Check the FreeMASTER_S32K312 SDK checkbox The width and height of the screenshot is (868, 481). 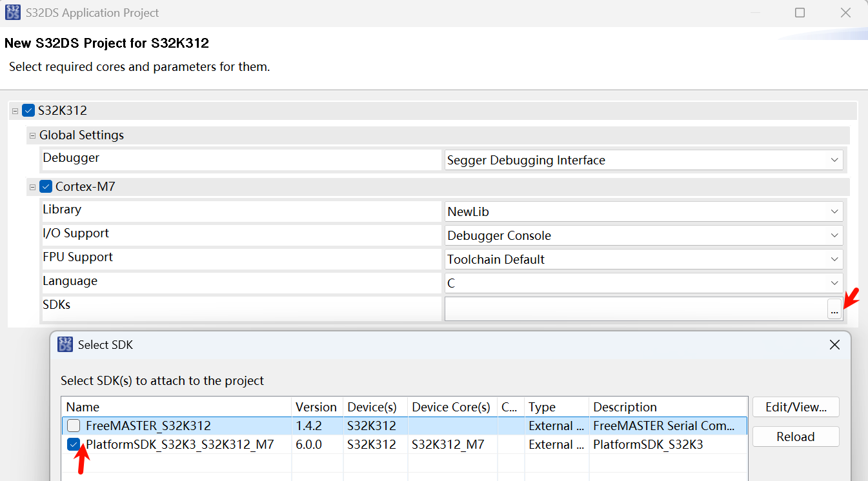74,426
